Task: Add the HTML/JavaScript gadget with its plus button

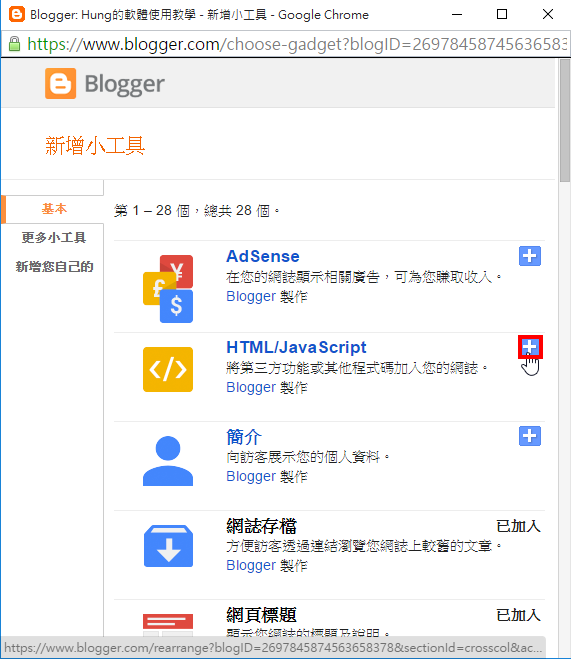Action: tap(530, 347)
